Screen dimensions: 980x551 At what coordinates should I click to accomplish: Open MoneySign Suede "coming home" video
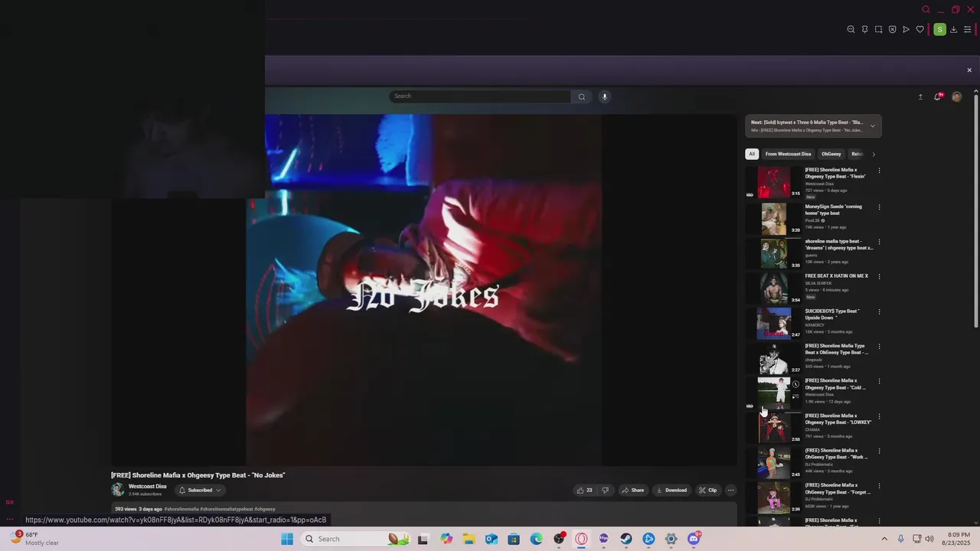774,217
